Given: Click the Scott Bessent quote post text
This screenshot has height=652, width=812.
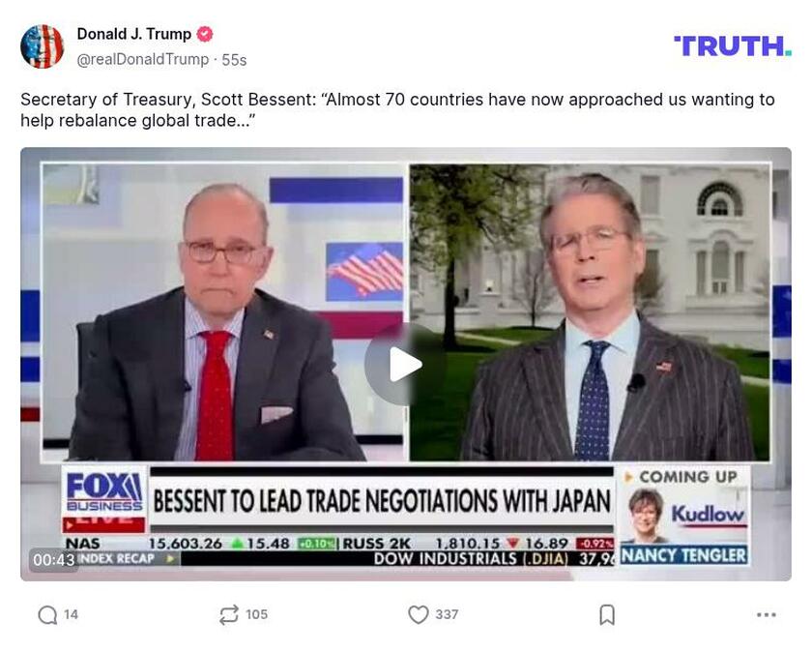Looking at the screenshot, I should [397, 110].
